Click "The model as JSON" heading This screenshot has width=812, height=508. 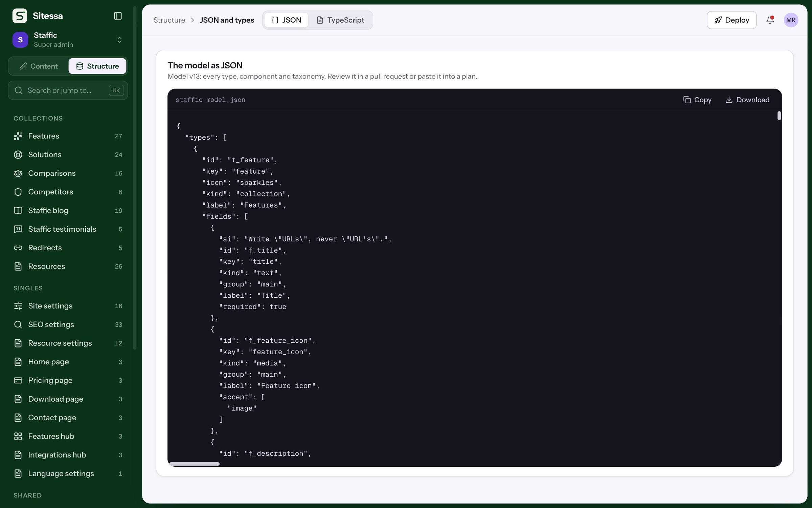coord(205,65)
